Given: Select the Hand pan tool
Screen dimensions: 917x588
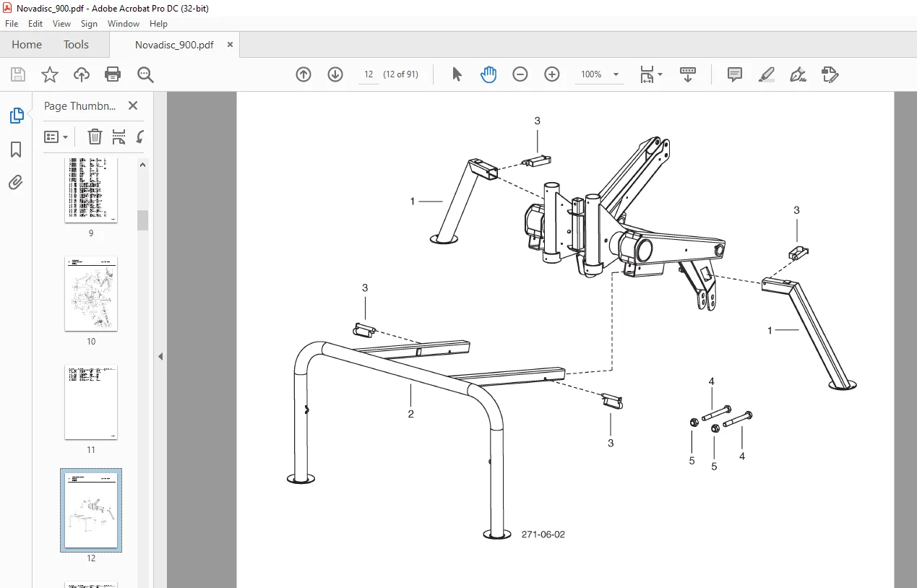Looking at the screenshot, I should [488, 74].
